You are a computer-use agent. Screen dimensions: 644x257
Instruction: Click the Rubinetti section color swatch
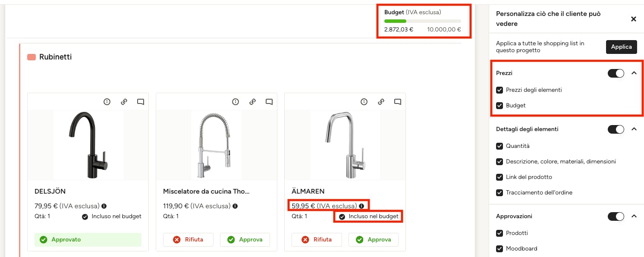pyautogui.click(x=31, y=57)
